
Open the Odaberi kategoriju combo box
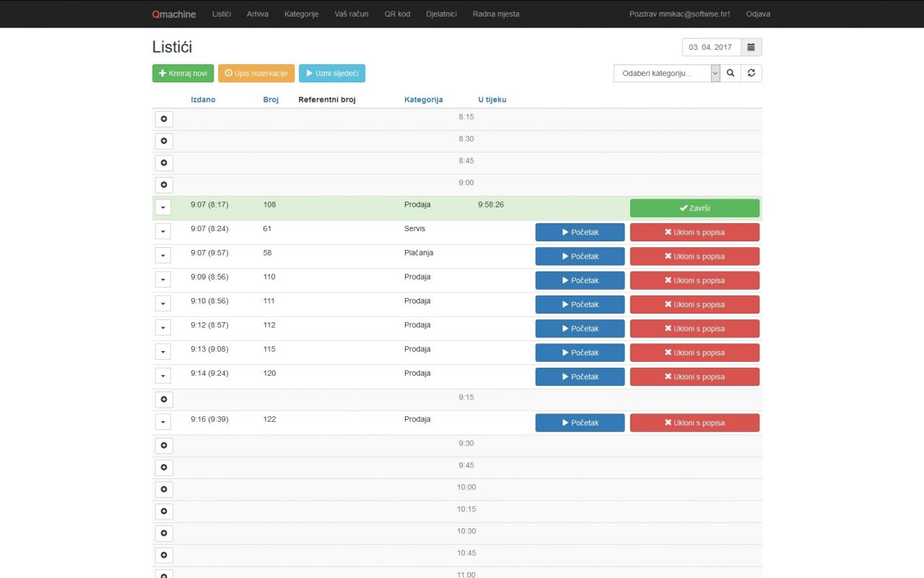click(x=667, y=73)
